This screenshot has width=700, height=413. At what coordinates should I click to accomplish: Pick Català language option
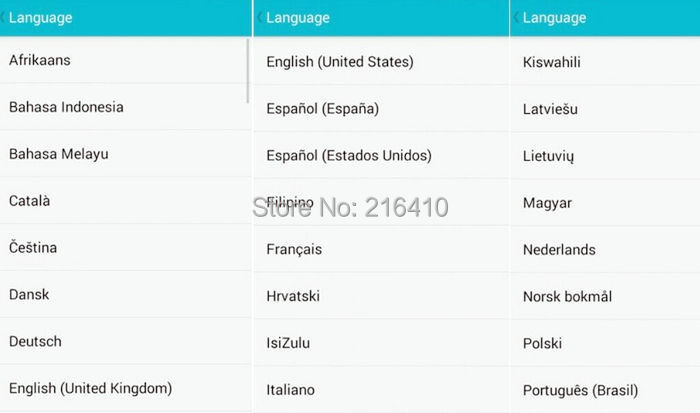click(30, 201)
